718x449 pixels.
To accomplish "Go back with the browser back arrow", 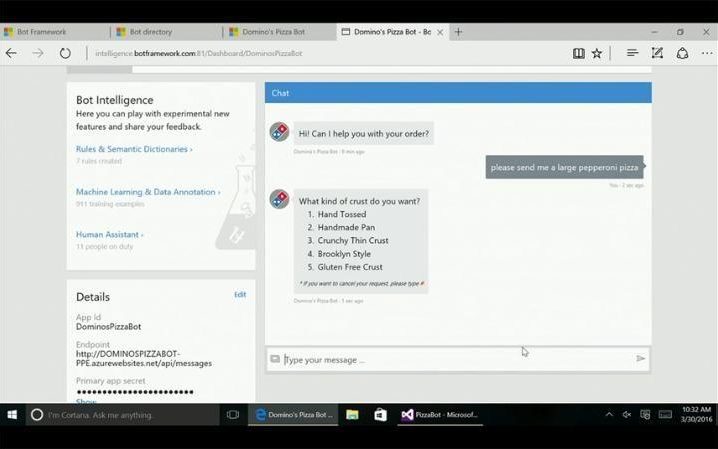I will pyautogui.click(x=11, y=53).
